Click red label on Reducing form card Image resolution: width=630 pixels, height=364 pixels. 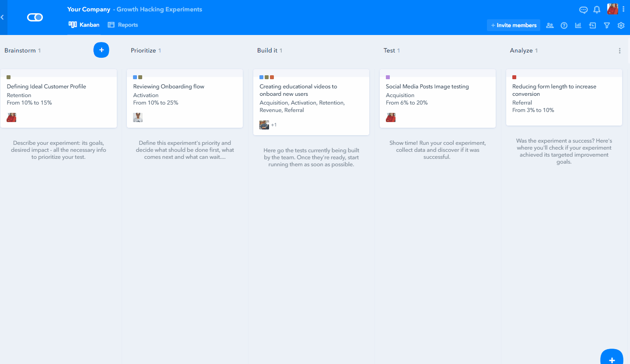(514, 77)
